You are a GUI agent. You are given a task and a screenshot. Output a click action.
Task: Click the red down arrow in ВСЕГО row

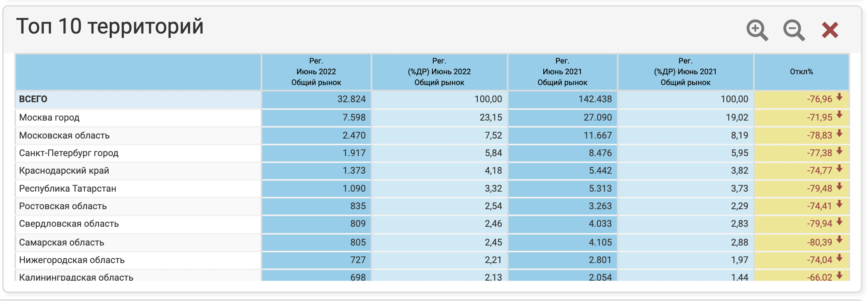(839, 97)
